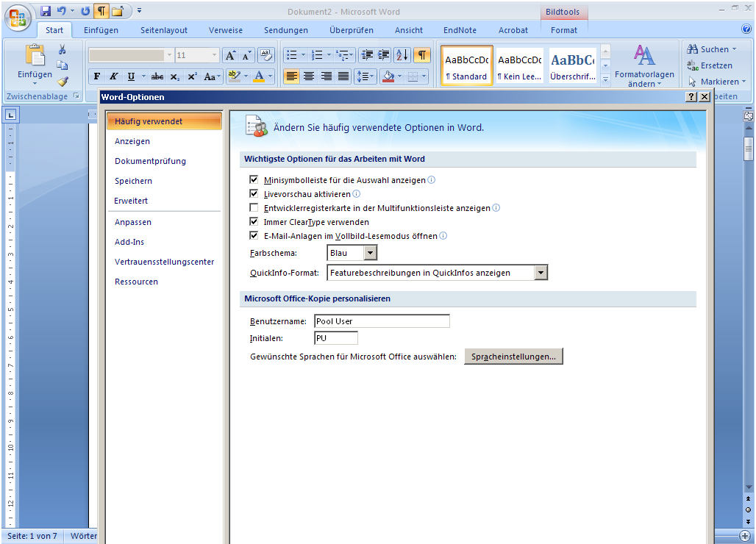The width and height of the screenshot is (756, 544).
Task: Toggle paragraph marks in the Absatz group
Action: point(421,55)
